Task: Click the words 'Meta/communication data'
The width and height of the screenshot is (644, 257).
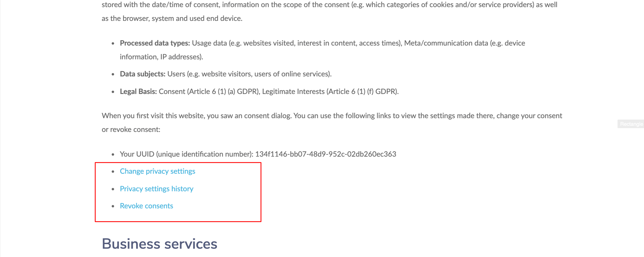Action: pos(446,43)
